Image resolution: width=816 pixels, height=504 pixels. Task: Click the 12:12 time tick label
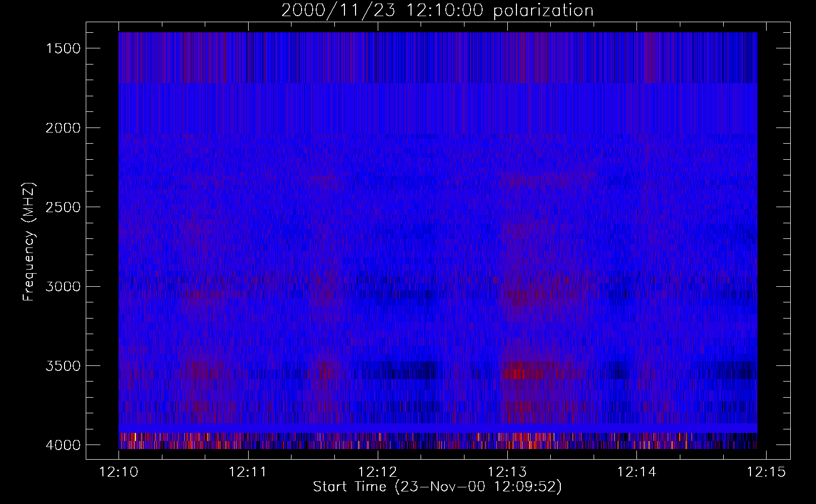378,472
